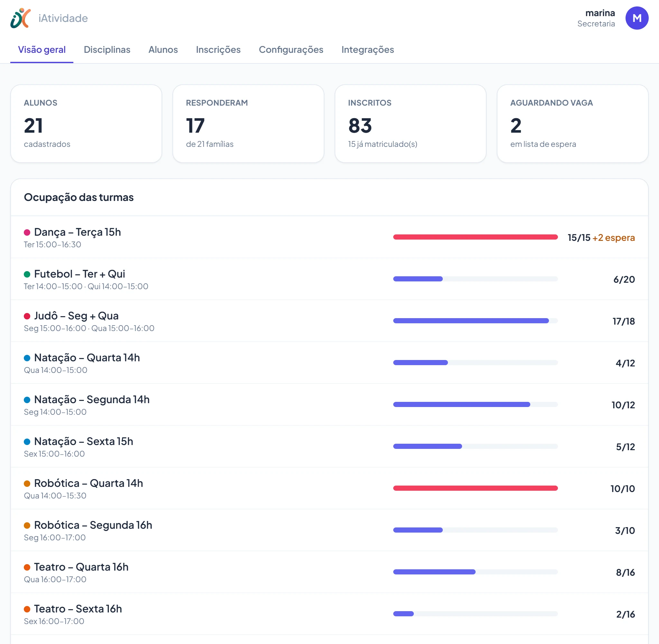Screen dimensions: 659x644
Task: Click the 'Ocupação das turmas' heading
Action: (x=79, y=197)
